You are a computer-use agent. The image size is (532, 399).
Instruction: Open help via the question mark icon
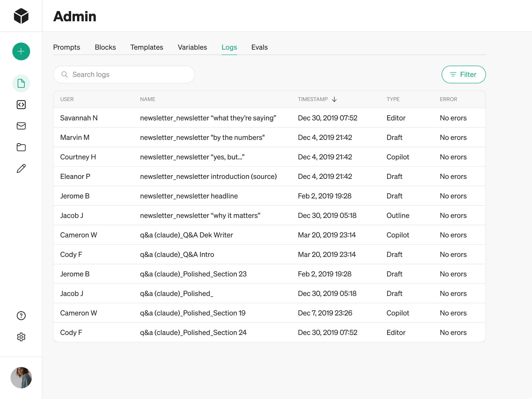tap(21, 316)
